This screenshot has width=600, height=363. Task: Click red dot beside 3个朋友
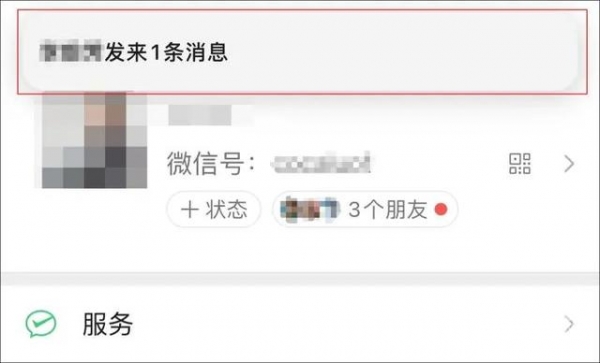441,209
